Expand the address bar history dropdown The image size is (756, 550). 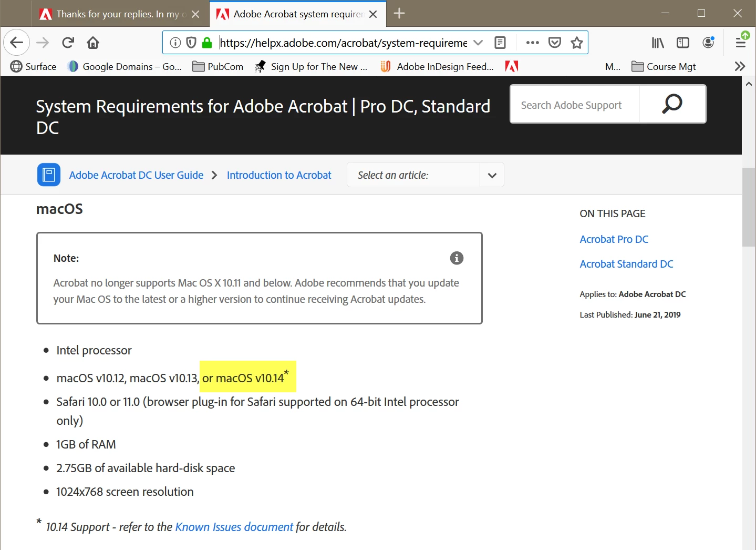478,43
